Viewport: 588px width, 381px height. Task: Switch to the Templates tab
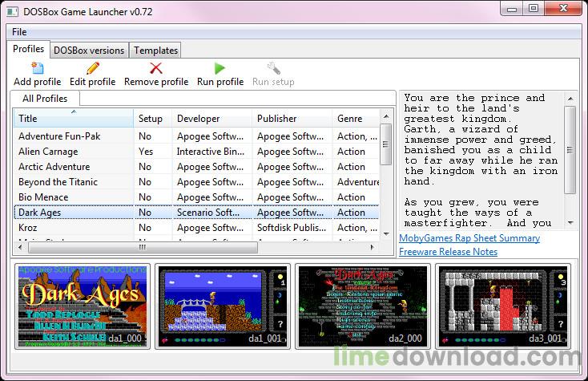[x=155, y=51]
